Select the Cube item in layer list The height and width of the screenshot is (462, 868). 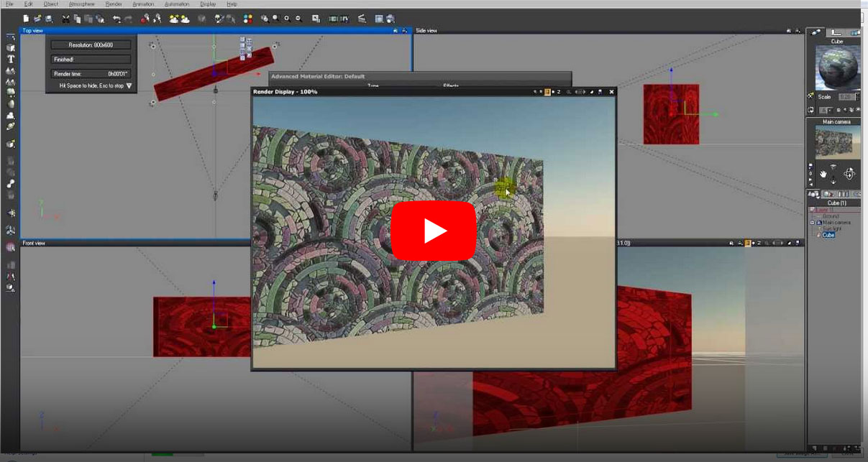click(828, 235)
